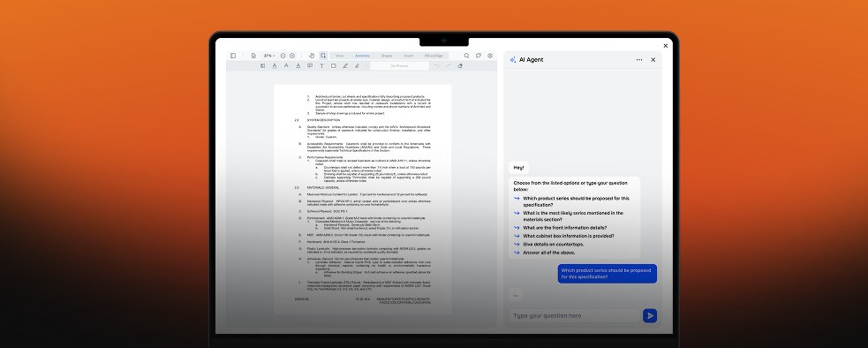The image size is (868, 348).
Task: Open the No Presets box
Action: (x=400, y=65)
